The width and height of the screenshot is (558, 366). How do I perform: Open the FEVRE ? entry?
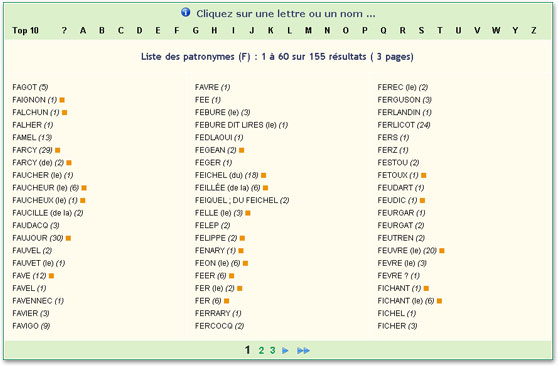click(399, 276)
